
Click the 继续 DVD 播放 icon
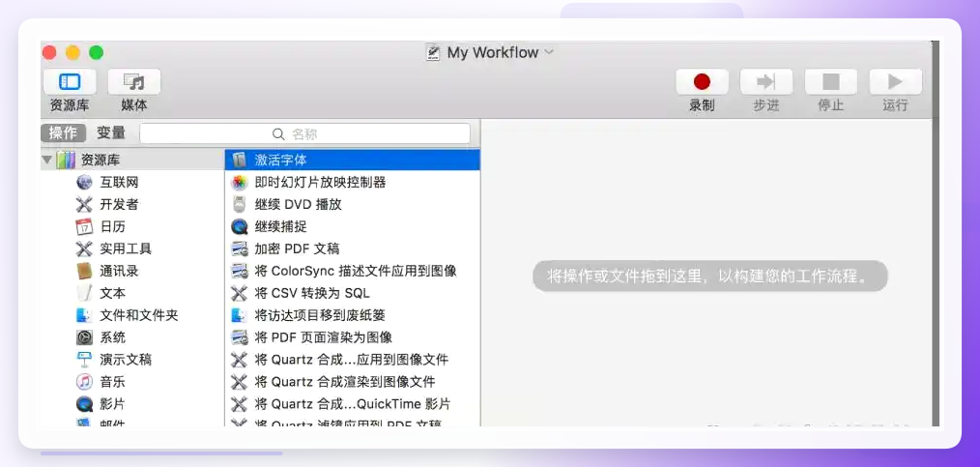(x=240, y=204)
